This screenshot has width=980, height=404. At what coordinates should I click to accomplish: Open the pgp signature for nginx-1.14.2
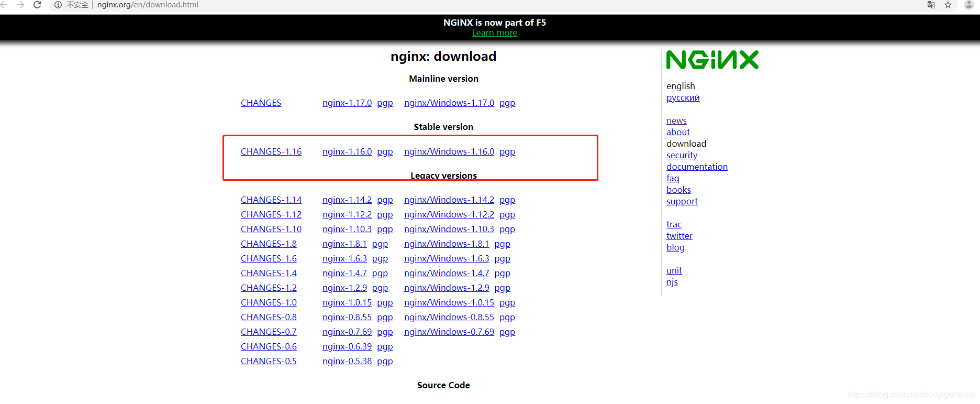(x=385, y=200)
